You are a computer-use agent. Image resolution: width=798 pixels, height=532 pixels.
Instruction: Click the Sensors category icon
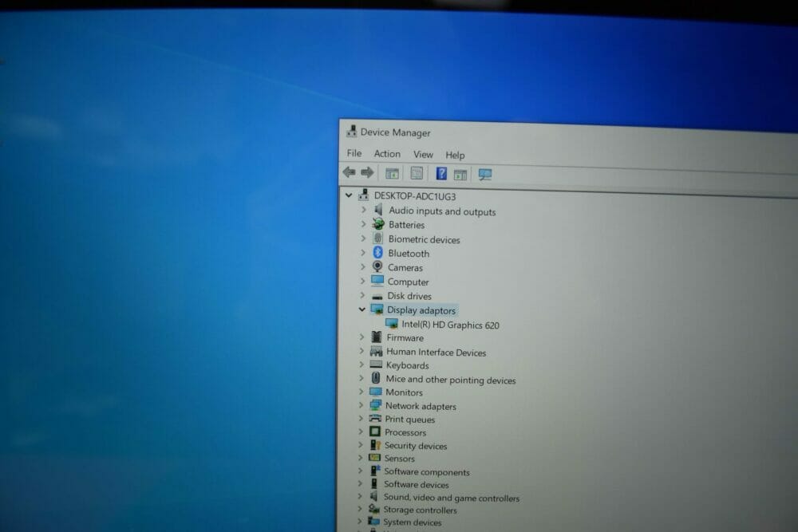(x=374, y=458)
